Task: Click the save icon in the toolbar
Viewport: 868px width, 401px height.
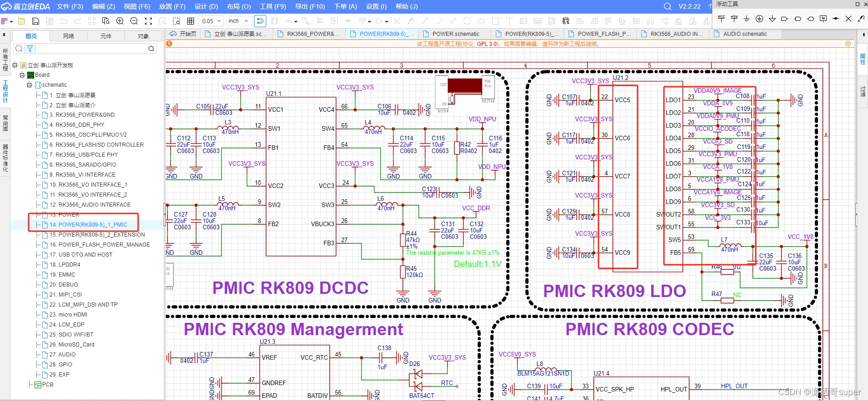Action: pyautogui.click(x=35, y=21)
